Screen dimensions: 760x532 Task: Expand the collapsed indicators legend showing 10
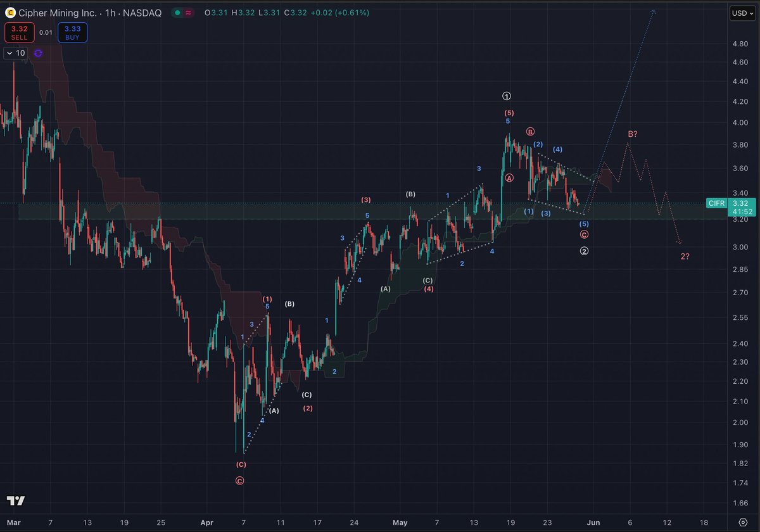(x=16, y=53)
